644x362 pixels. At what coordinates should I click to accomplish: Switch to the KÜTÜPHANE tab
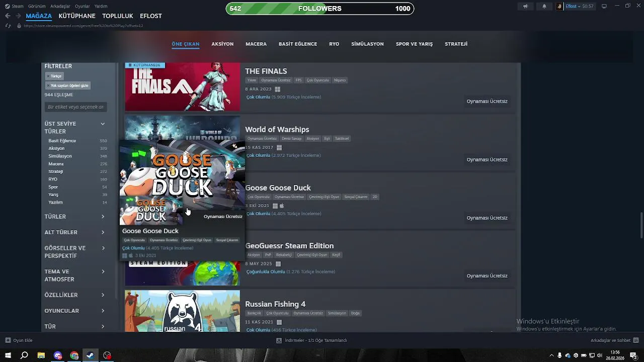pyautogui.click(x=77, y=16)
